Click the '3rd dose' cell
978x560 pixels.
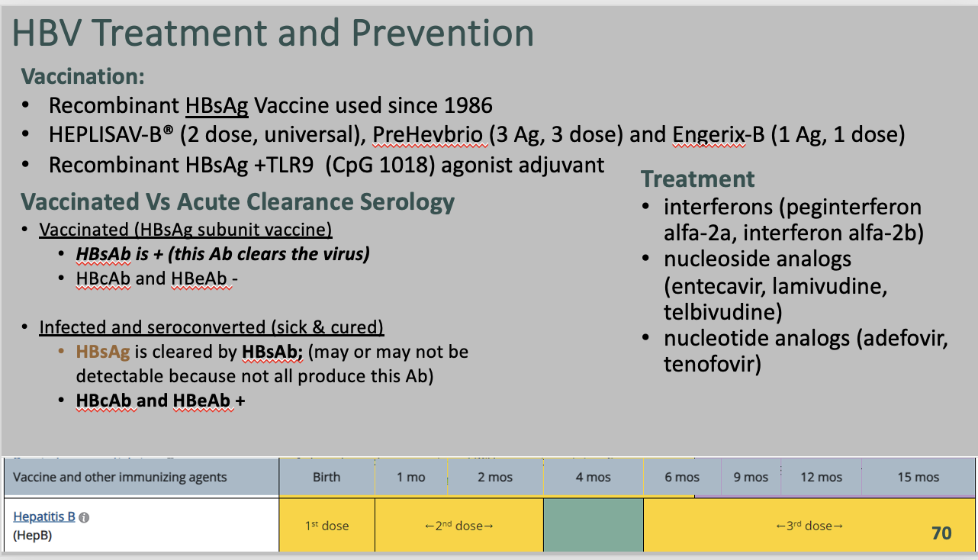[809, 525]
